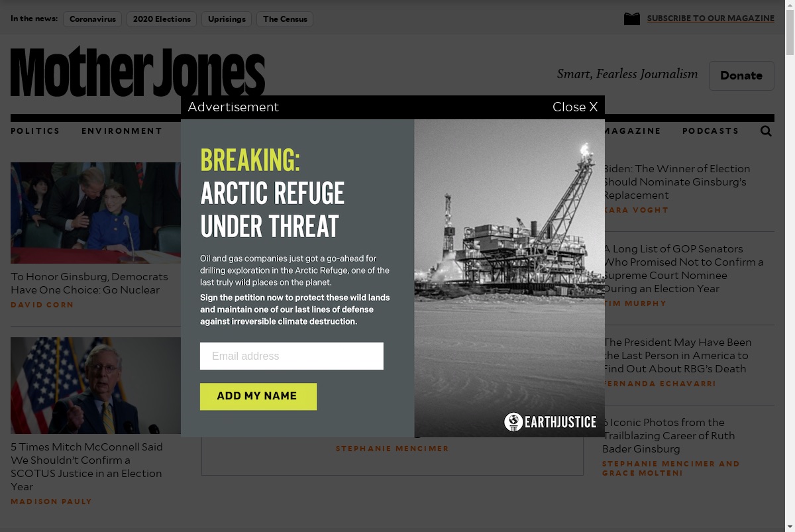Image resolution: width=795 pixels, height=532 pixels.
Task: Close the advertisement with Close X
Action: click(x=575, y=107)
